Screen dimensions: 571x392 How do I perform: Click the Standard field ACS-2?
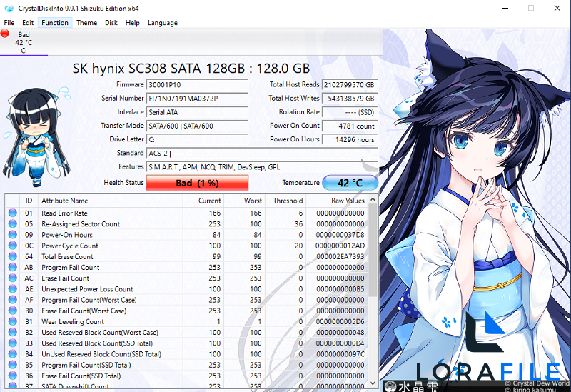[262, 154]
